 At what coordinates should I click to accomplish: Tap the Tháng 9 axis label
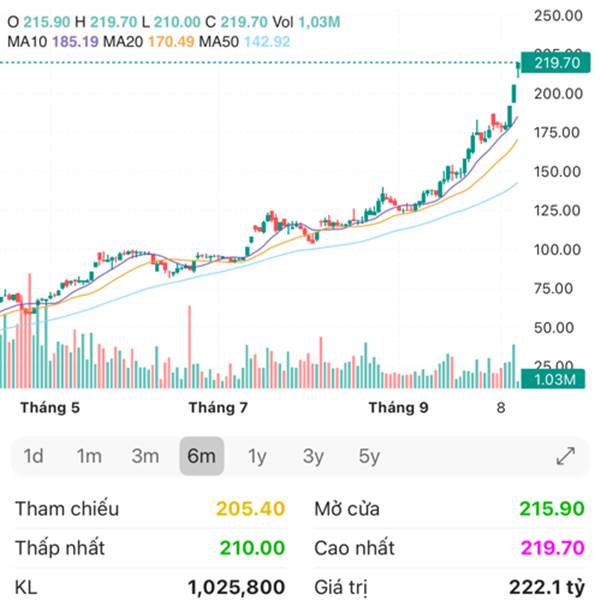pyautogui.click(x=398, y=408)
